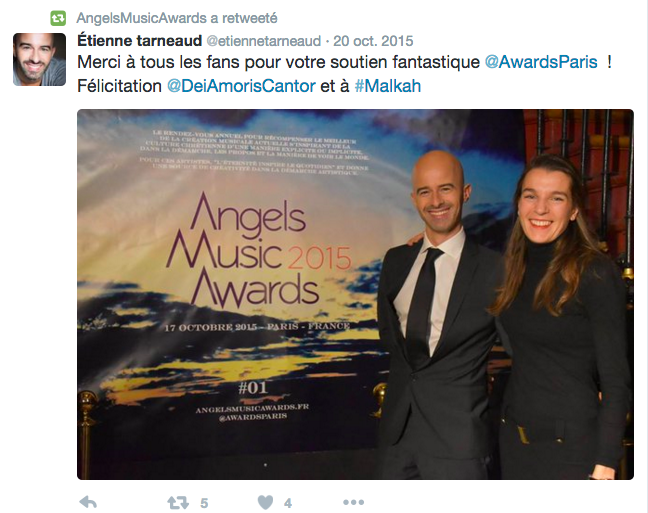Open the @DeiAmorisCantor mention link
Image resolution: width=648 pixels, height=513 pixels.
click(241, 86)
